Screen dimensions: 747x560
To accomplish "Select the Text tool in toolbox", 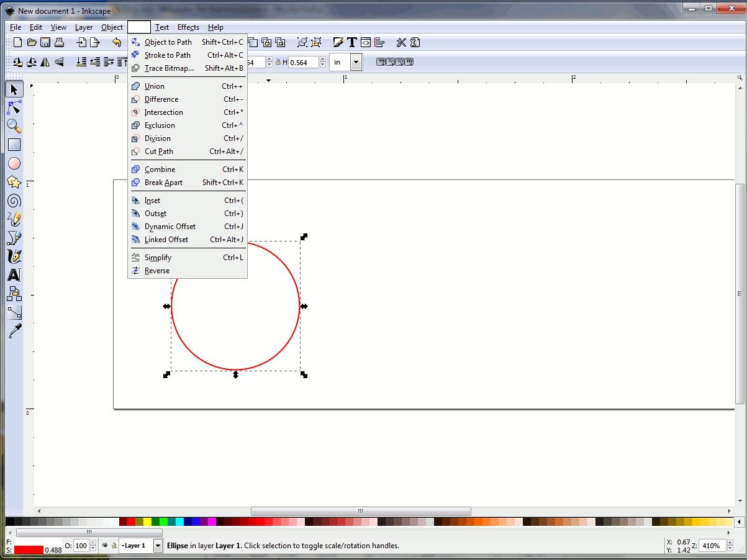I will [14, 275].
